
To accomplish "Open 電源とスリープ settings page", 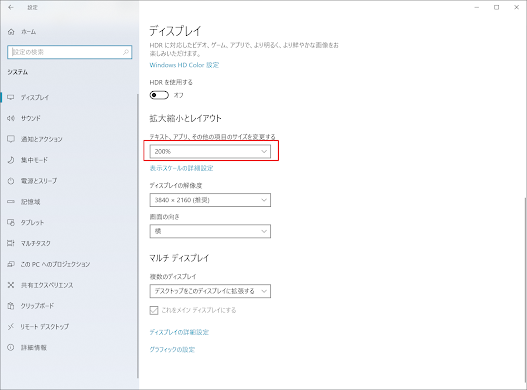I will pyautogui.click(x=39, y=181).
